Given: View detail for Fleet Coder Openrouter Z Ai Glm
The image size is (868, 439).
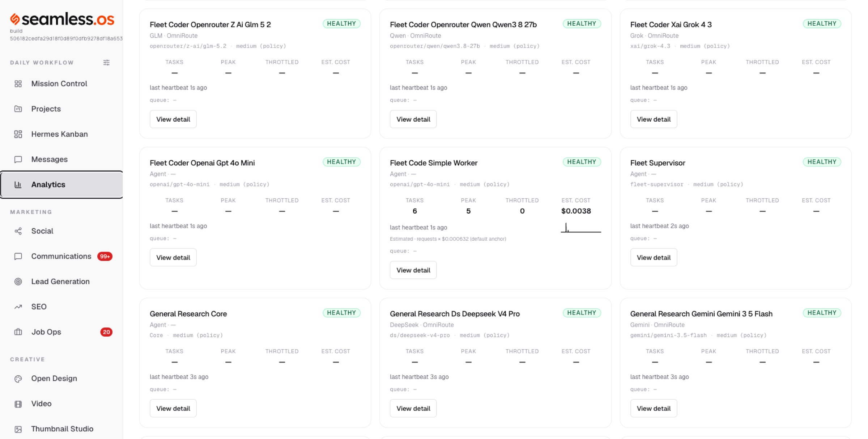Looking at the screenshot, I should point(173,119).
